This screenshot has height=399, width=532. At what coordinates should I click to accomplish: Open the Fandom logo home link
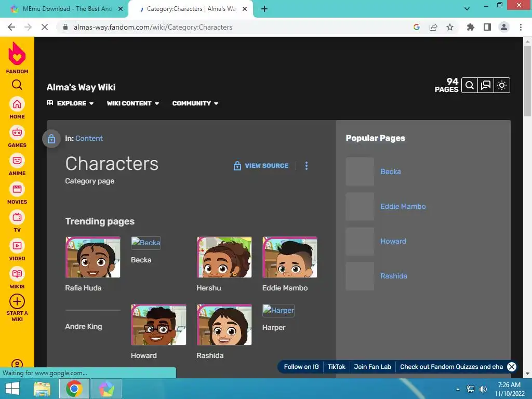click(x=17, y=58)
